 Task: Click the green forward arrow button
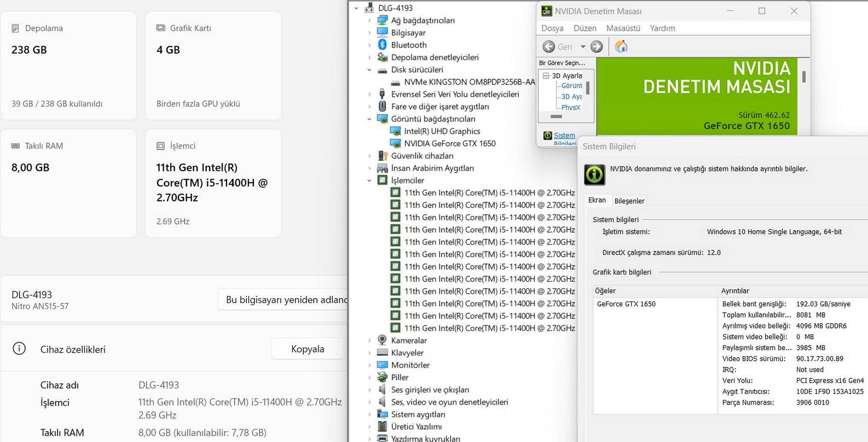pos(597,46)
